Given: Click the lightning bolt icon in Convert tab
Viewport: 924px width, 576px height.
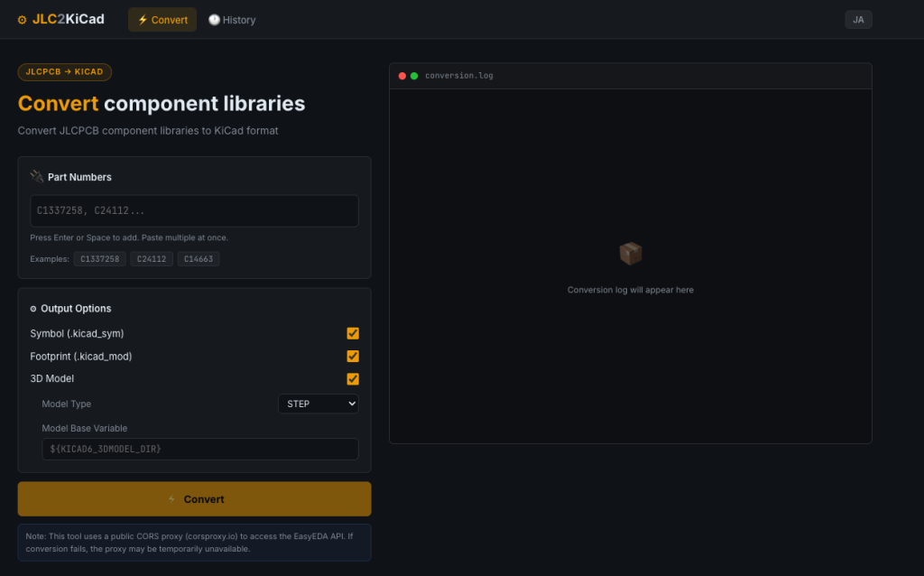Looking at the screenshot, I should point(143,20).
